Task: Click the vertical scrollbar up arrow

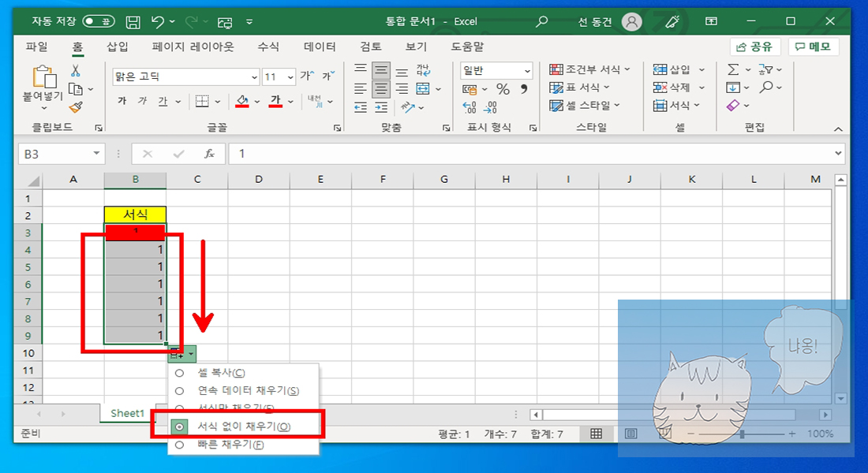Action: coord(841,180)
